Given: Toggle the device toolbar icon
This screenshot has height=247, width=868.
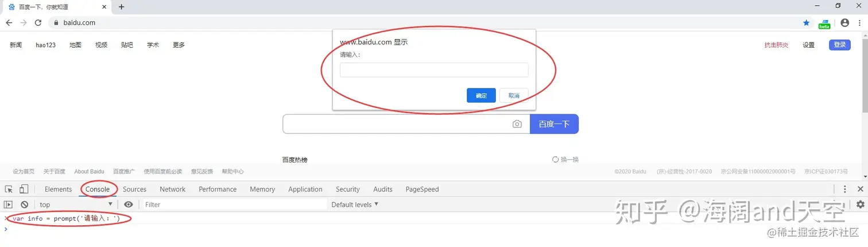Looking at the screenshot, I should coord(24,189).
